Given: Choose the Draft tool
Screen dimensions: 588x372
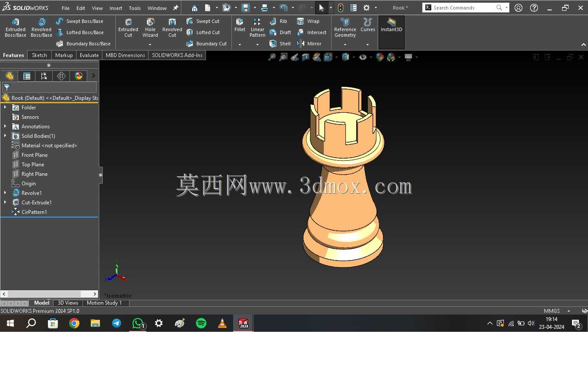Looking at the screenshot, I should pos(280,32).
